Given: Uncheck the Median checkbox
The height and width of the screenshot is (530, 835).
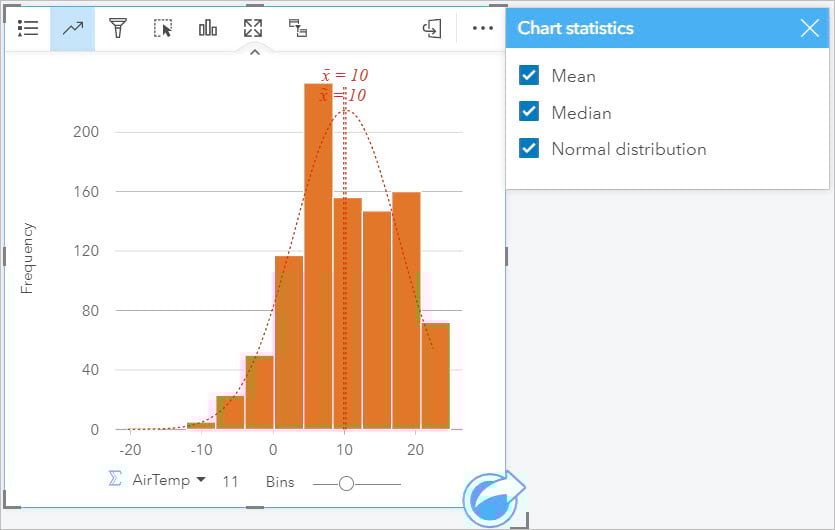Looking at the screenshot, I should [529, 112].
